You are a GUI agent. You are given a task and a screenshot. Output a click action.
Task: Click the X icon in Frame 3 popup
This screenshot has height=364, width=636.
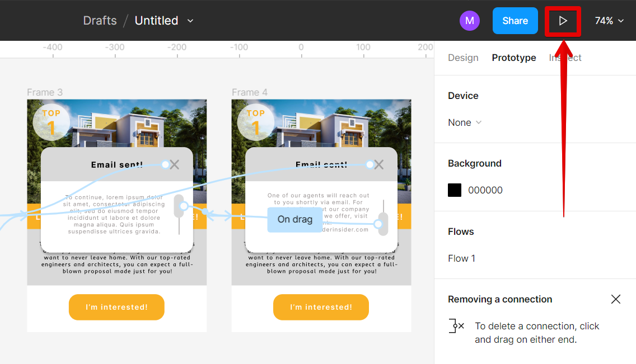click(x=175, y=164)
